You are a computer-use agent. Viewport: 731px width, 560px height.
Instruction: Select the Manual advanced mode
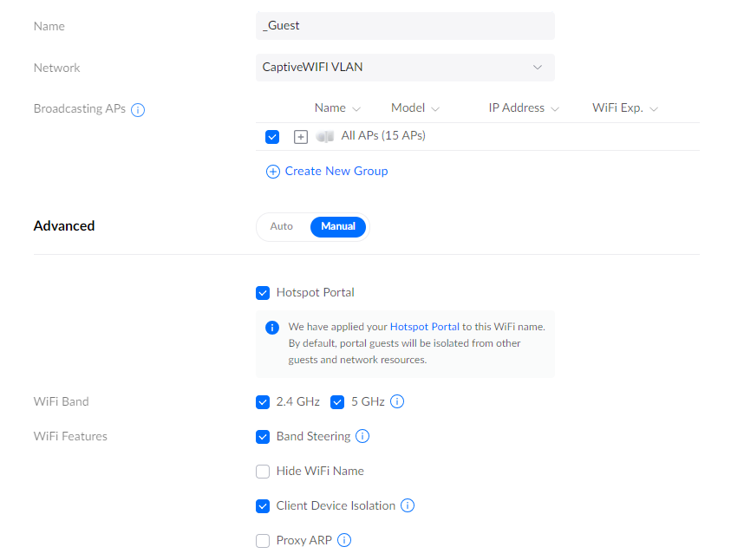click(338, 226)
